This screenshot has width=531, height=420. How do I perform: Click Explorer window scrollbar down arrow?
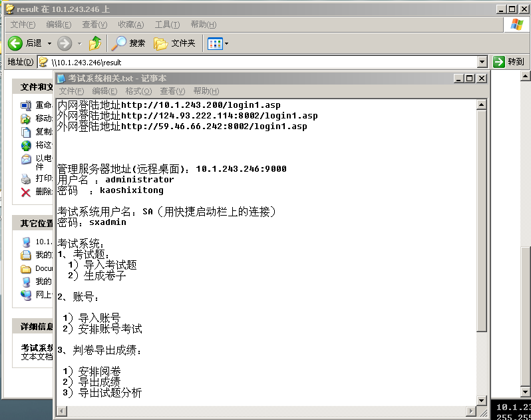tap(525, 392)
